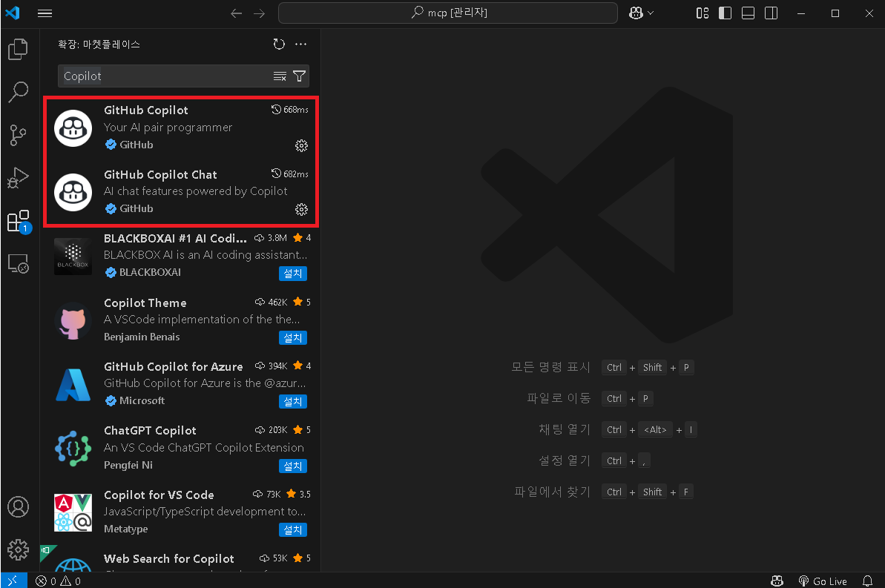This screenshot has height=588, width=885.
Task: Open the GitHub Copilot for Azure logo
Action: click(73, 384)
